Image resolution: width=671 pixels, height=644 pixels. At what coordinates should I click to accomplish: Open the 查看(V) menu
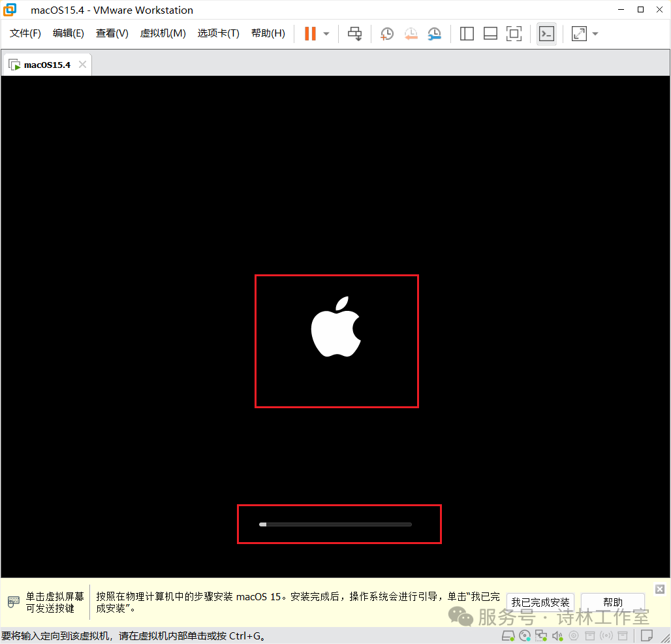(x=112, y=33)
